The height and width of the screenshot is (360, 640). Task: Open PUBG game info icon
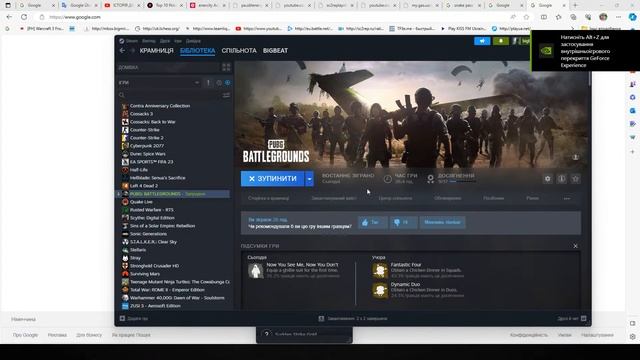pos(562,179)
